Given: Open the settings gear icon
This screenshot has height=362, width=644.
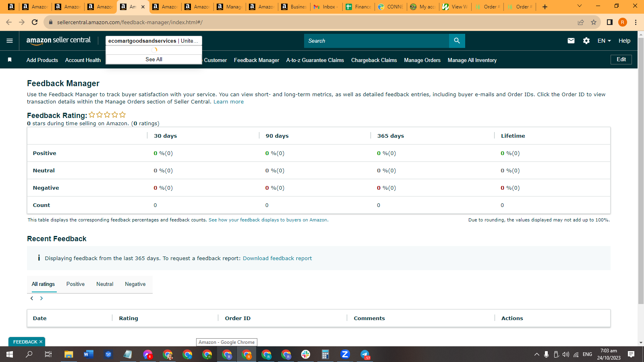Looking at the screenshot, I should 586,41.
